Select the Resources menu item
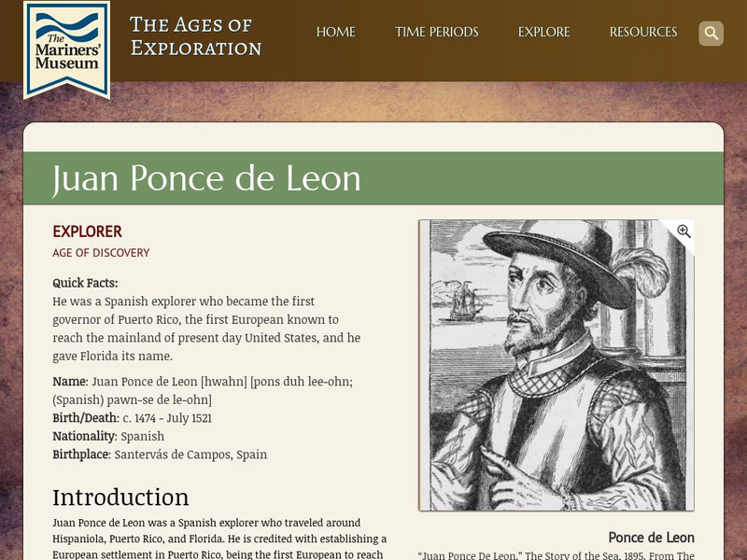The image size is (747, 560). (x=642, y=32)
